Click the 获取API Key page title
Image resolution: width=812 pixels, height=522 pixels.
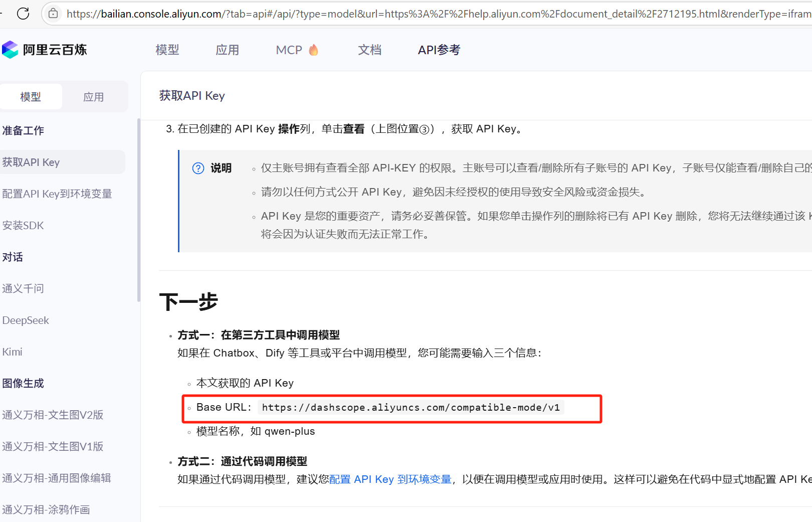[x=192, y=96]
